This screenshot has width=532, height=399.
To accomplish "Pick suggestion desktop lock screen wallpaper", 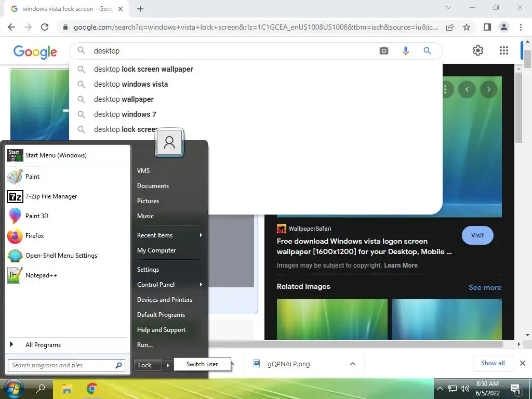I will point(256,69).
